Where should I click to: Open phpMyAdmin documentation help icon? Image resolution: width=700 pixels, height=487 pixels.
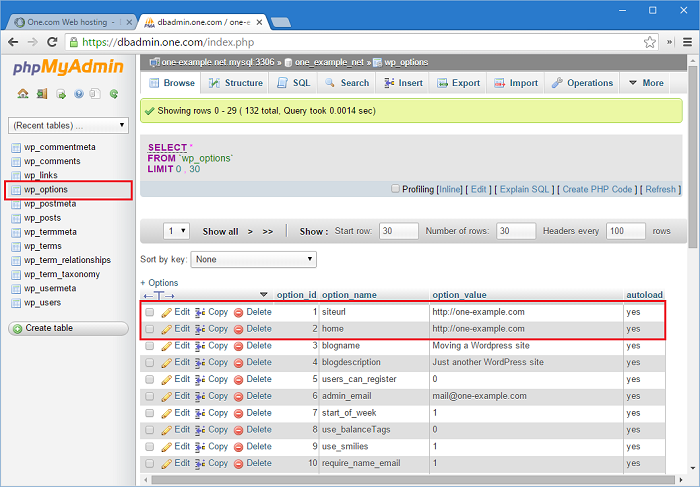coord(79,94)
